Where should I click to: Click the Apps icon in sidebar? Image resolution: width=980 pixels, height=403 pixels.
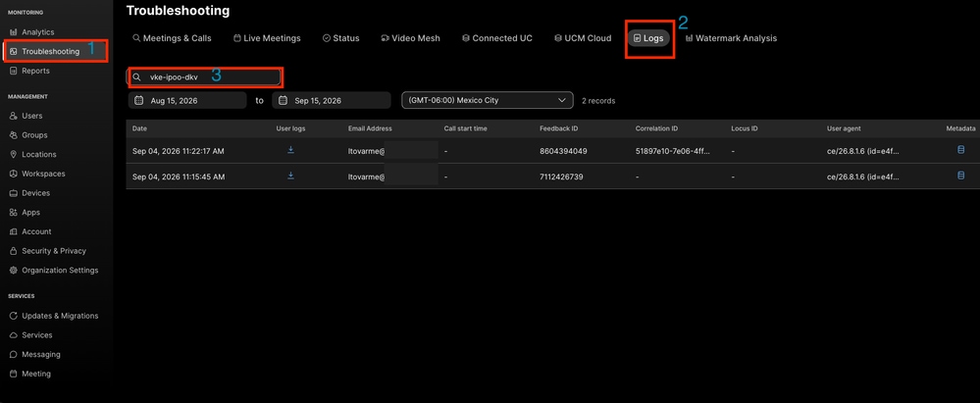pos(13,213)
